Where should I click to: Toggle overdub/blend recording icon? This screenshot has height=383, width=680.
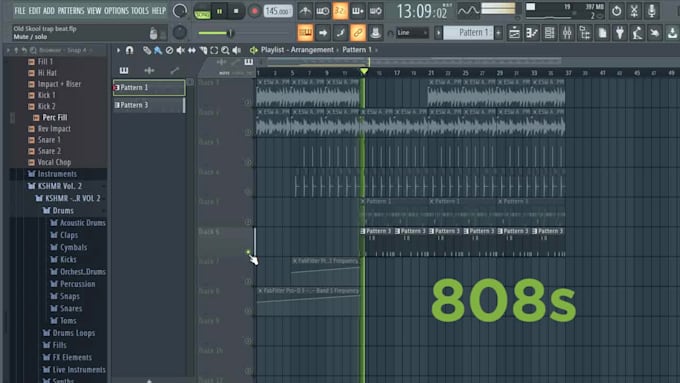[x=357, y=11]
